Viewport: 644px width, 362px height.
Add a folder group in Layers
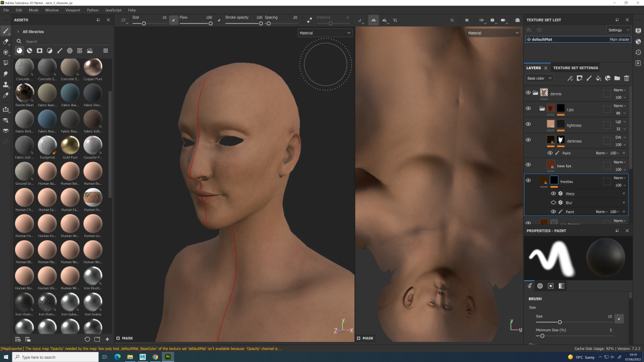point(617,78)
